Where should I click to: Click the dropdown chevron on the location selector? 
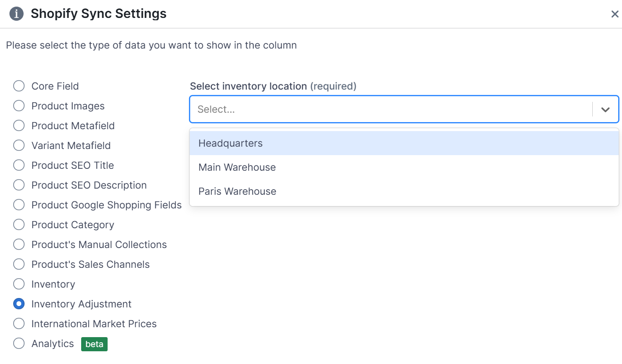(605, 109)
